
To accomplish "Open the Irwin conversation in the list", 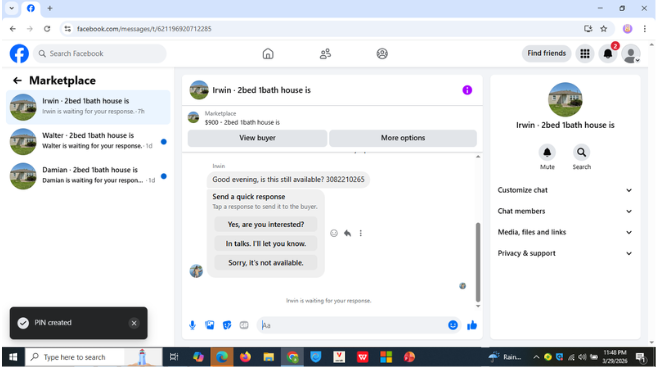I will 88,107.
